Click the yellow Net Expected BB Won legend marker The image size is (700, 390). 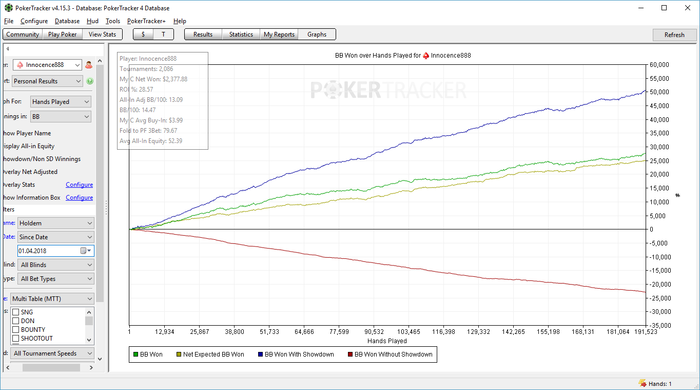[179, 355]
